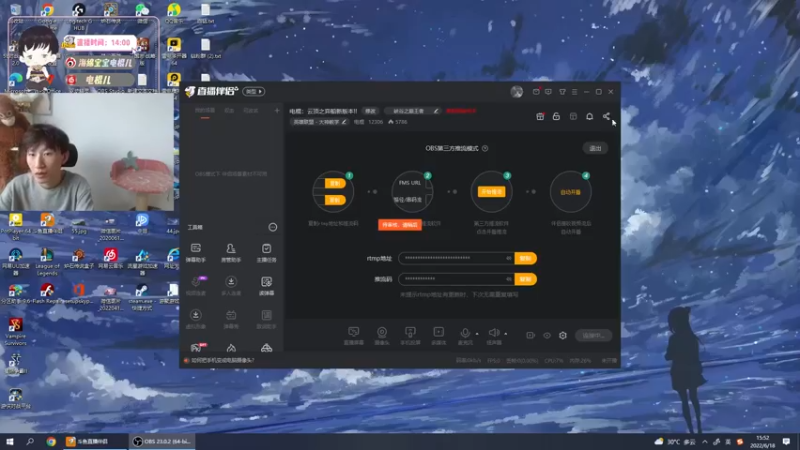
Task: Expand the microphone options arrow
Action: [477, 334]
